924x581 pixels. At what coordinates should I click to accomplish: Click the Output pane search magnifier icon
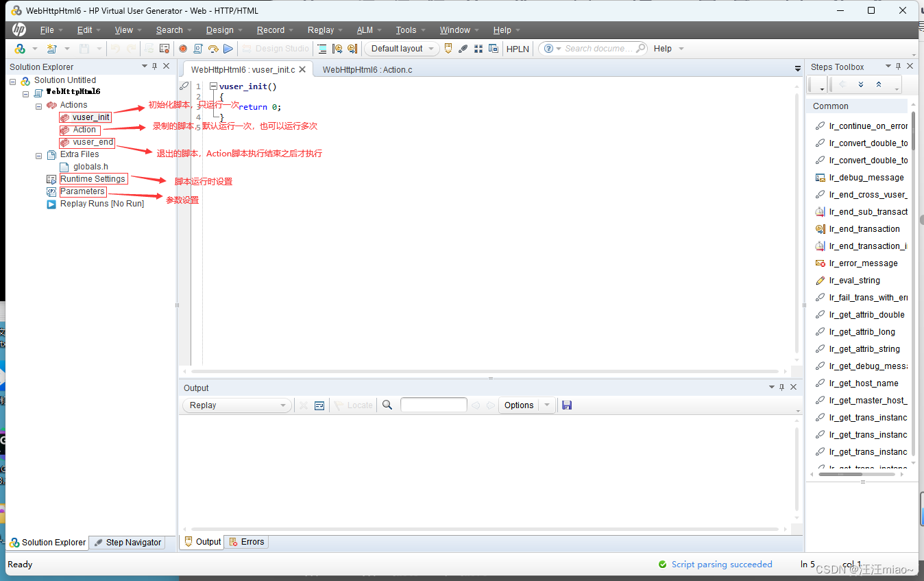[x=387, y=405]
